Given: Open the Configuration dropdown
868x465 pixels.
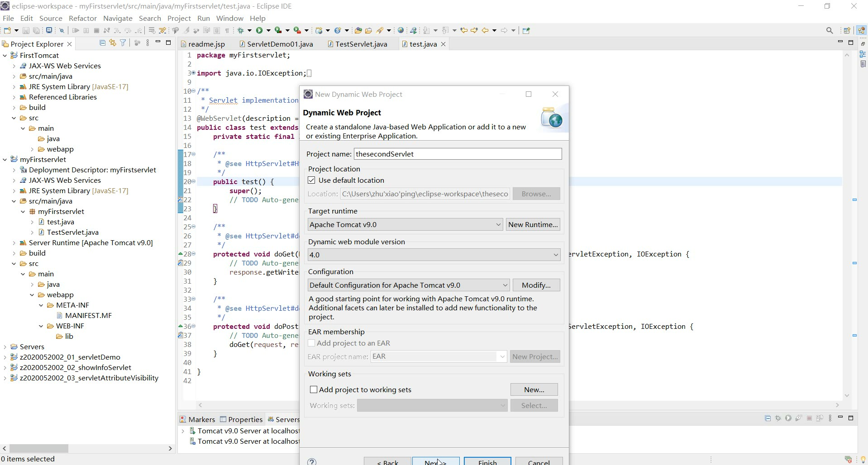Looking at the screenshot, I should point(409,285).
